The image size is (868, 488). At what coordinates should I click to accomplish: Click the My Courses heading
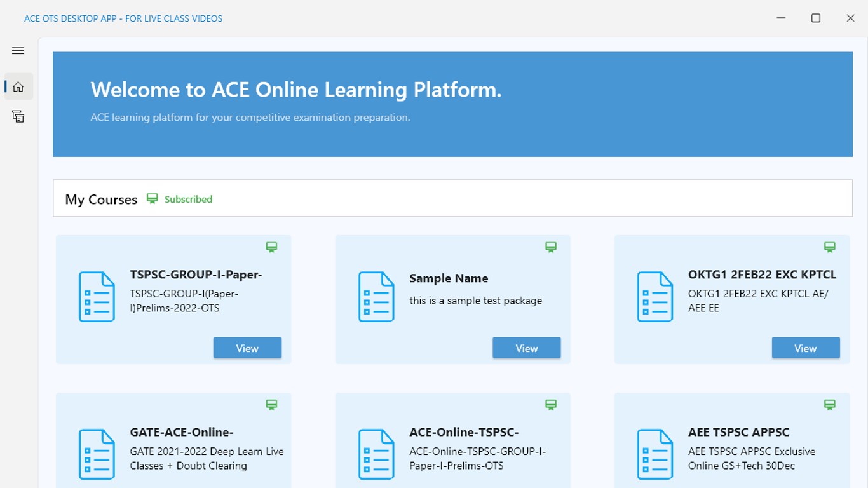click(101, 200)
